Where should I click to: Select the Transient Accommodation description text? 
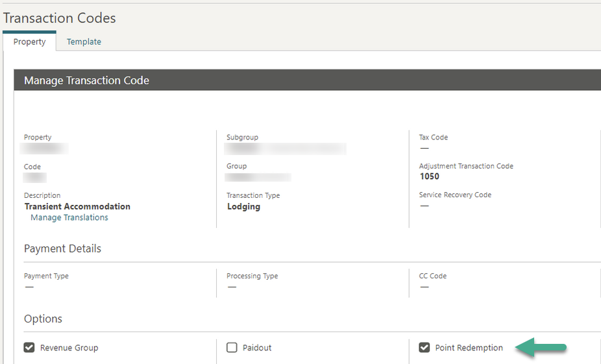[77, 206]
